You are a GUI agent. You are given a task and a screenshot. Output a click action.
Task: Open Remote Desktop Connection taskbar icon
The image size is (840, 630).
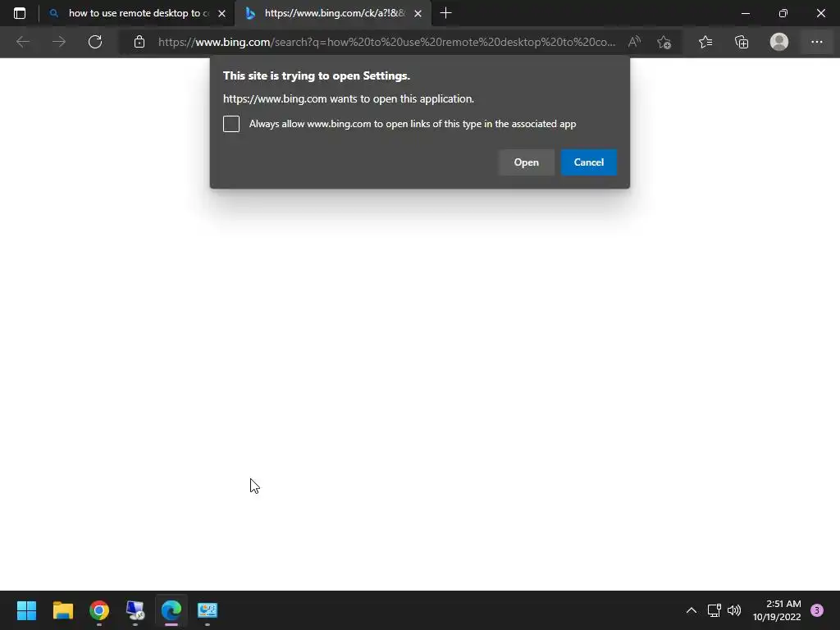click(x=135, y=610)
